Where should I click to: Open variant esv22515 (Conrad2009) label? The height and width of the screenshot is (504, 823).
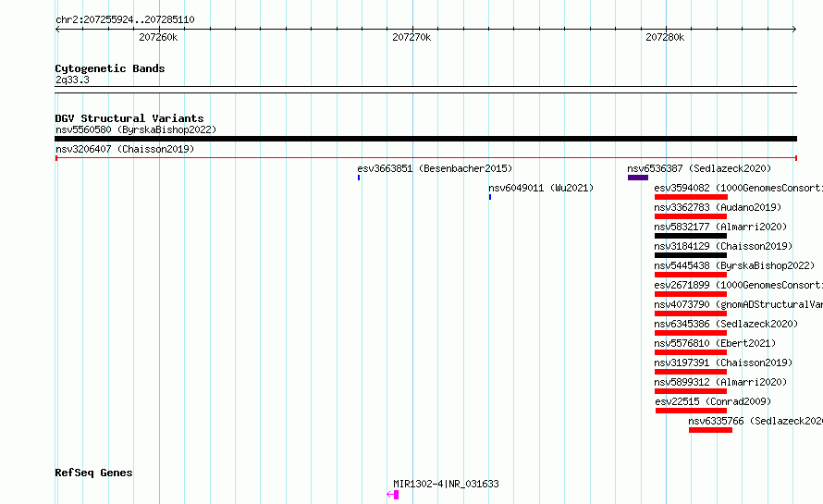[x=713, y=401]
